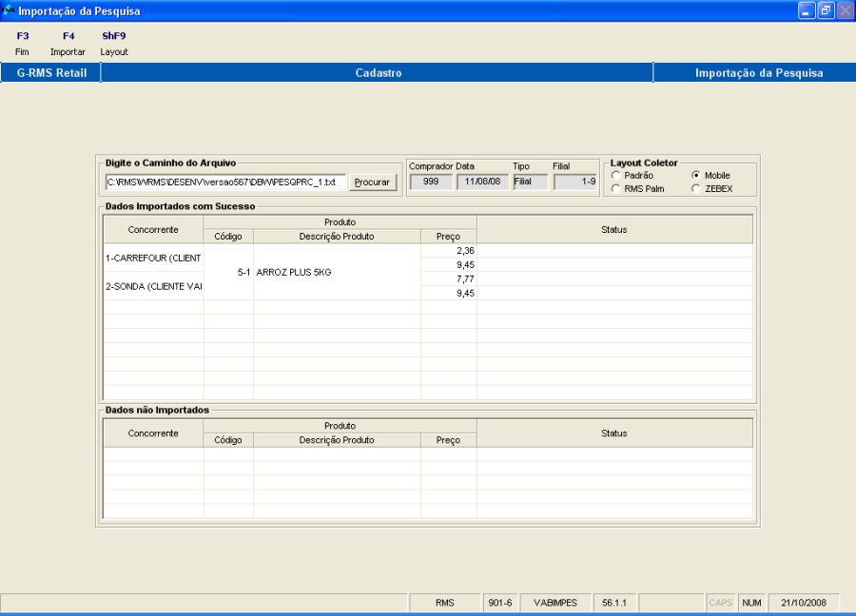This screenshot has width=856, height=616.
Task: Minimize the Importação da Pesquisa window
Action: point(807,10)
